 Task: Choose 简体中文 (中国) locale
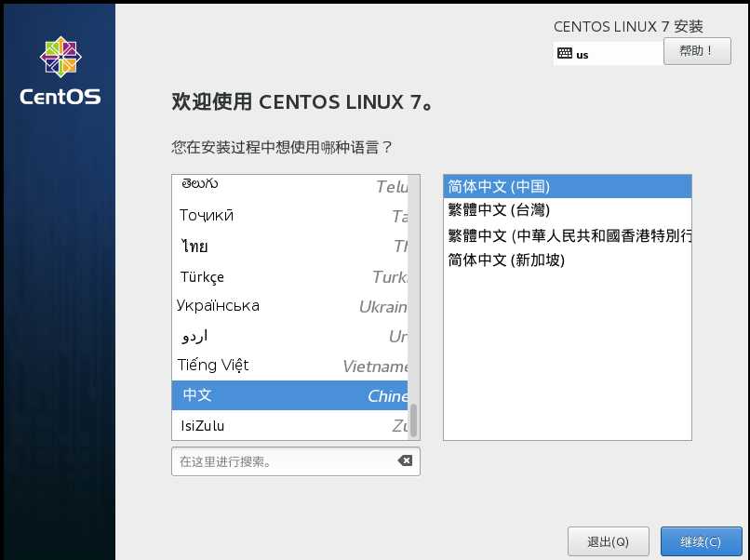[x=568, y=186]
